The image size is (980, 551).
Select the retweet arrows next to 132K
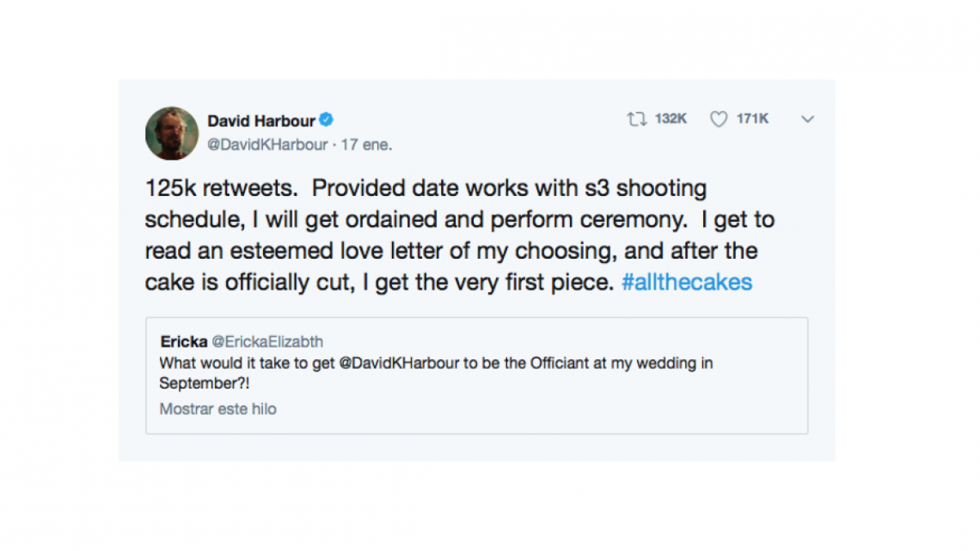coord(638,119)
